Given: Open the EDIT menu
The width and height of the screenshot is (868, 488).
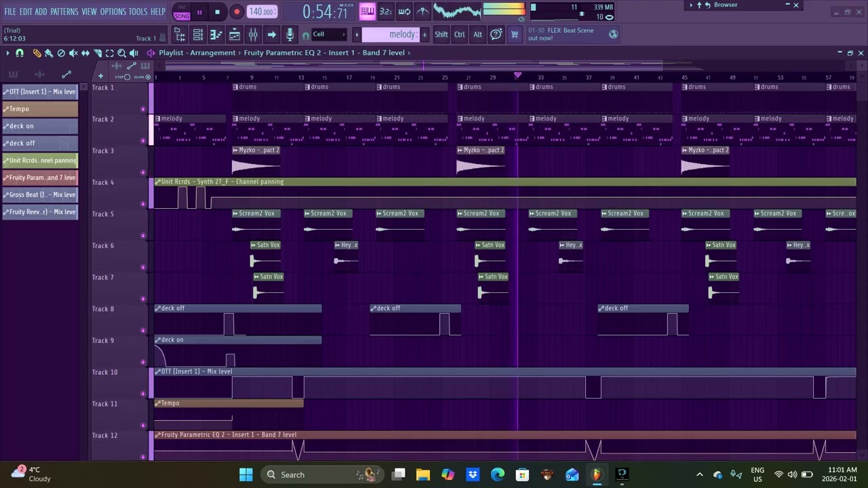Looking at the screenshot, I should 26,12.
